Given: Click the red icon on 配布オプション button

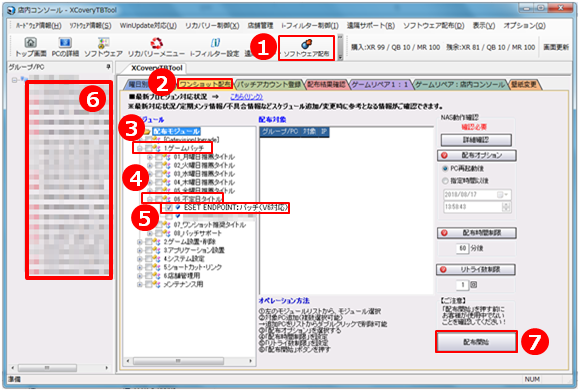Looking at the screenshot, I should (x=444, y=155).
